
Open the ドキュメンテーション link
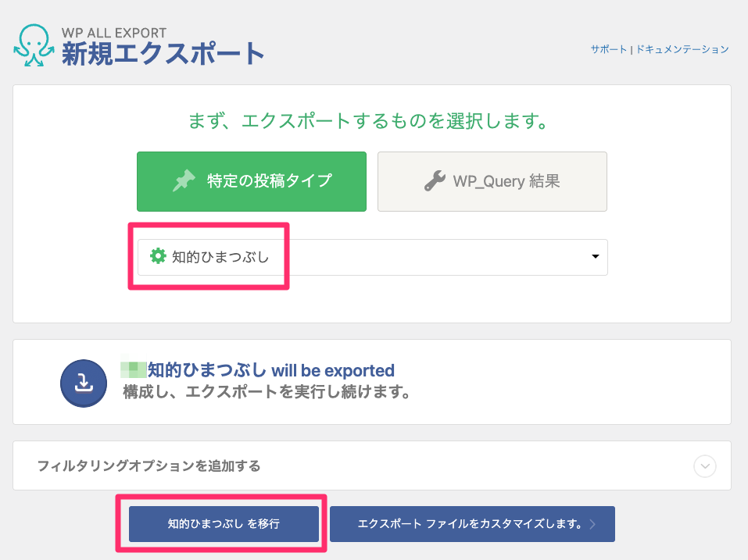682,49
